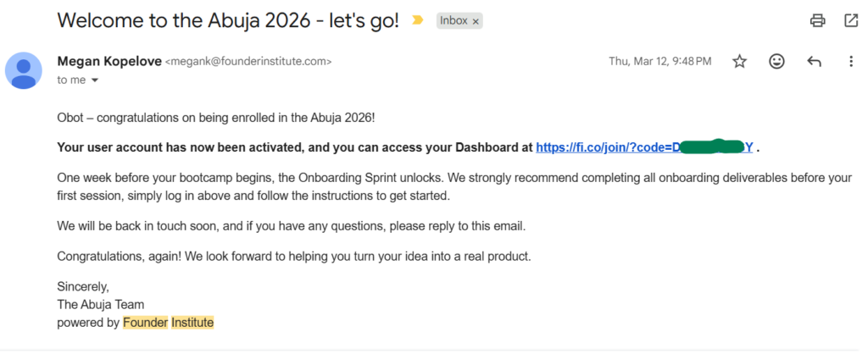Click the sender name Megan Kopelove
868x354 pixels.
click(x=108, y=61)
